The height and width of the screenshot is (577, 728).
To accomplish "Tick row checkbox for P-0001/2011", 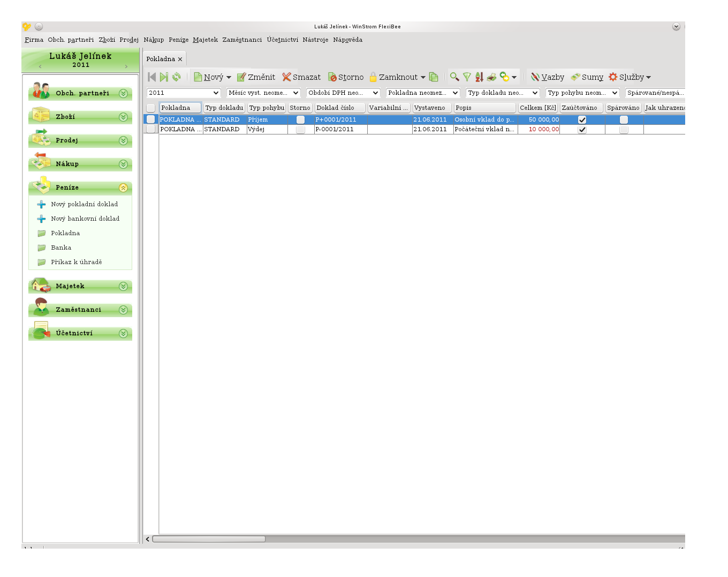I will 151,129.
